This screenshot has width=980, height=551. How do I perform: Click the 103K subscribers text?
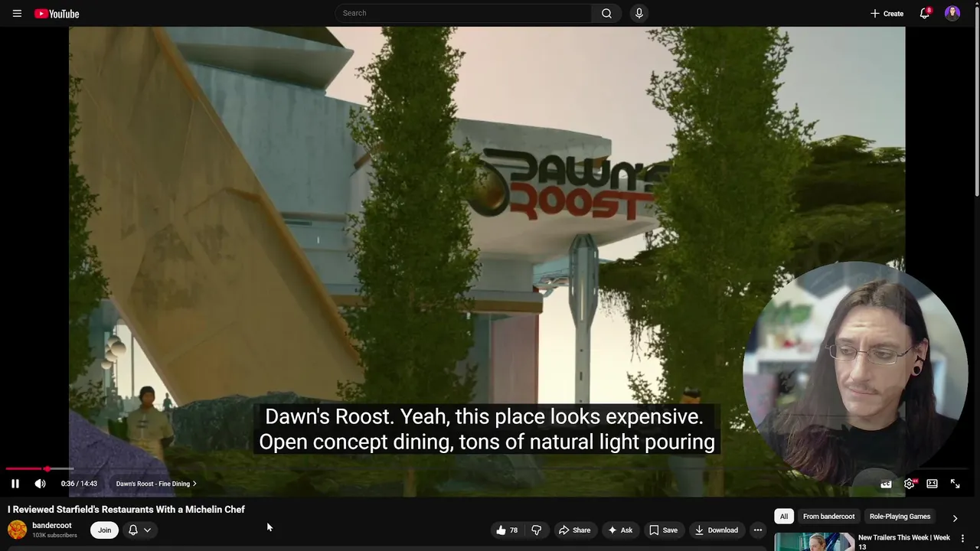pyautogui.click(x=54, y=535)
